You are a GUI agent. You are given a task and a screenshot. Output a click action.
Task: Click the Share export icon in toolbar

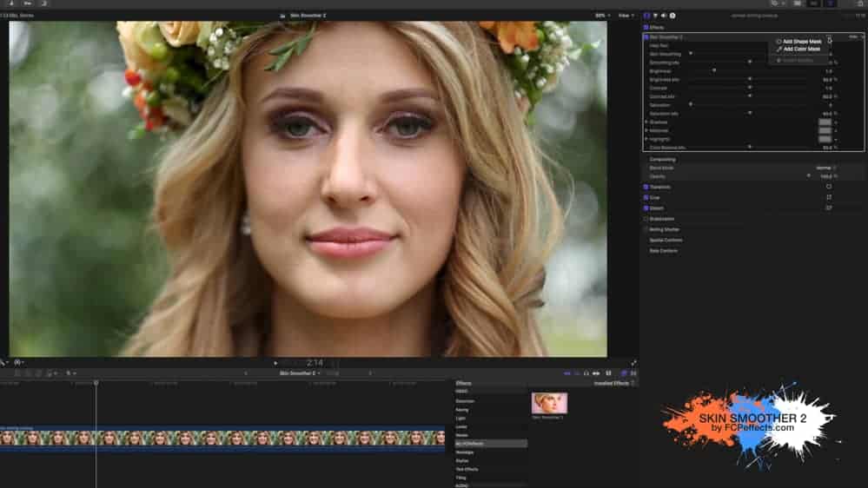click(x=859, y=3)
